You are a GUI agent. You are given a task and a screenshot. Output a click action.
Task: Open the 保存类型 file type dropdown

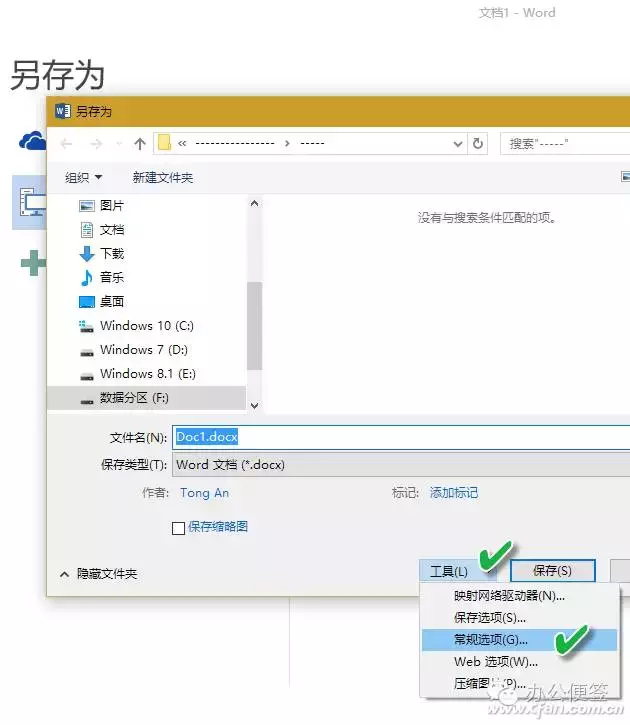point(401,465)
